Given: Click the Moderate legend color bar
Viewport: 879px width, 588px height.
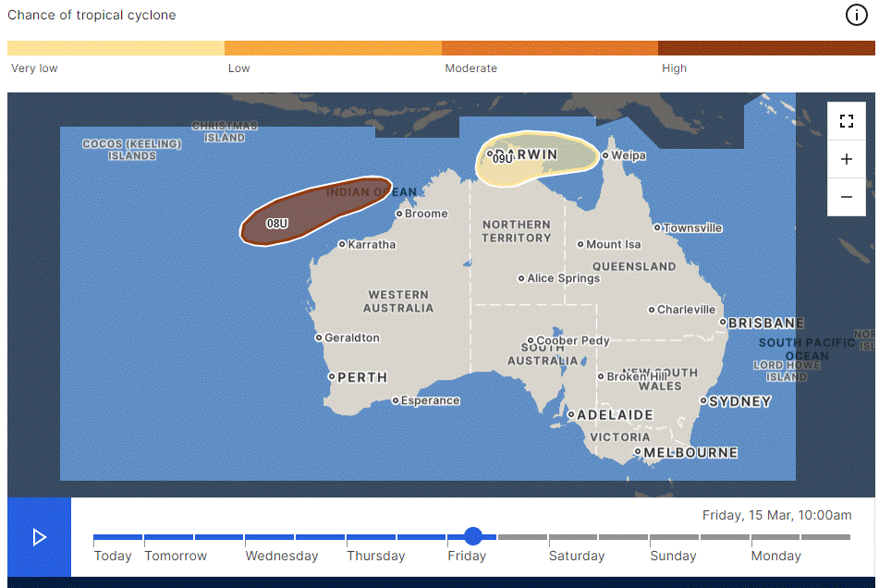Looking at the screenshot, I should (x=550, y=48).
